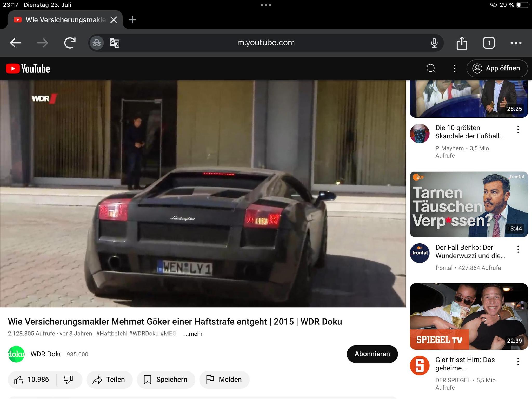The height and width of the screenshot is (399, 532).
Task: Open the browser share sheet
Action: point(462,43)
